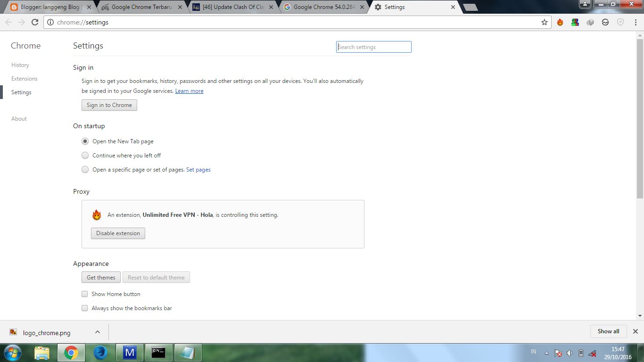Open the blue M application in taskbar
This screenshot has width=644, height=362.
click(129, 353)
